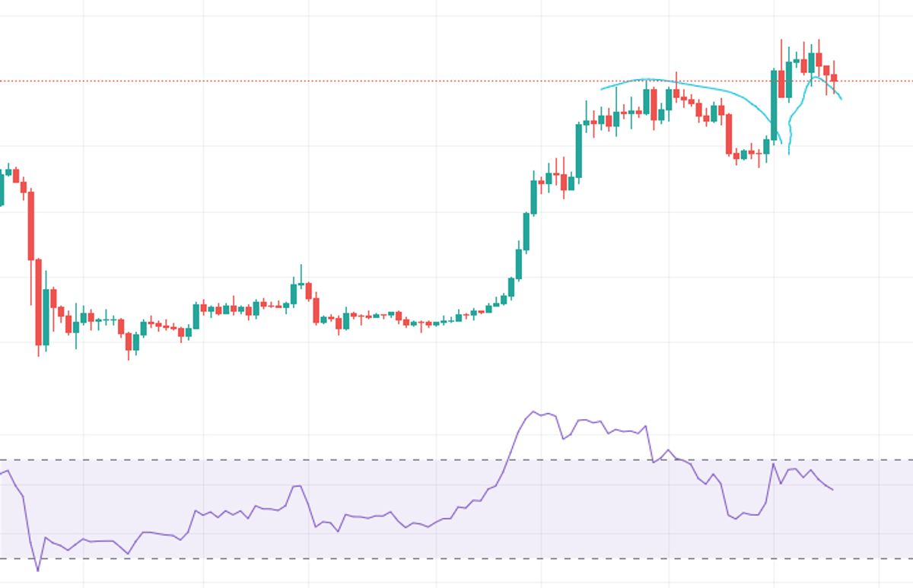Click the tip of the final RSI spike
Viewport: 913px width, 588px height.
774,463
